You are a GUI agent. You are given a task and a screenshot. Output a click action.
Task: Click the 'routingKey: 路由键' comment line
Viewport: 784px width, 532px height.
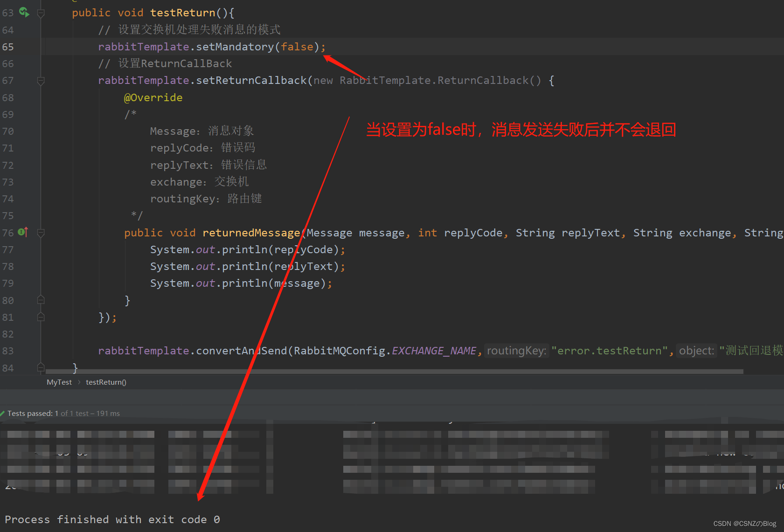[x=206, y=199]
